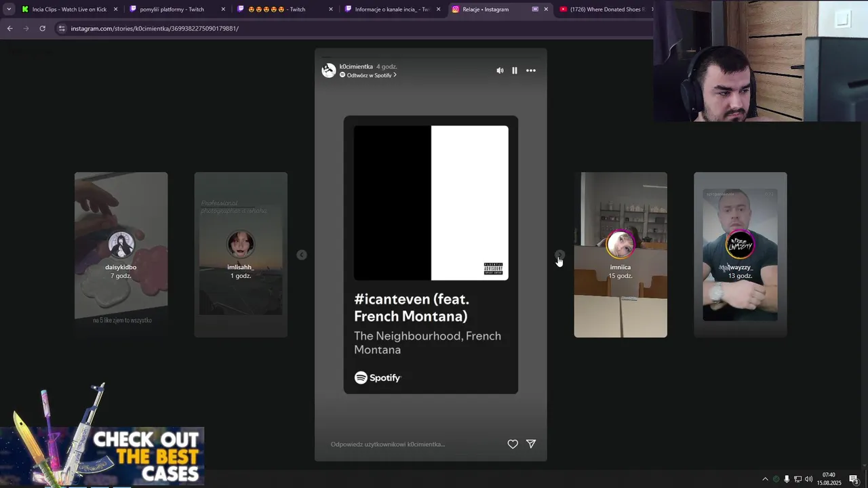The image size is (868, 488).
Task: Reload the Instagram page
Action: [x=42, y=28]
